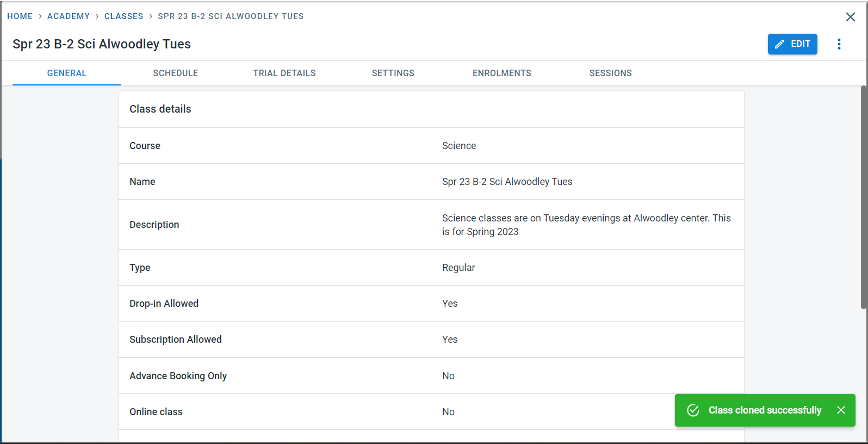
Task: Go to Academy via the breadcrumb
Action: tap(69, 16)
